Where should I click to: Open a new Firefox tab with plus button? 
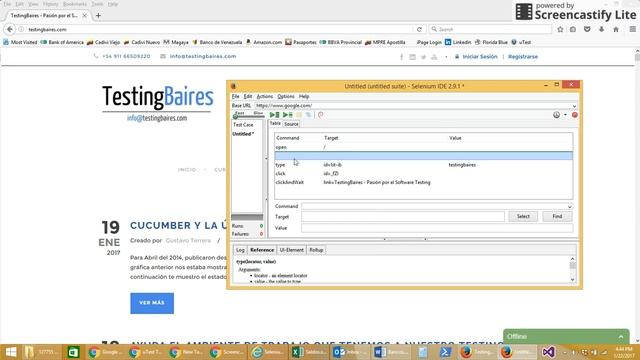[98, 16]
